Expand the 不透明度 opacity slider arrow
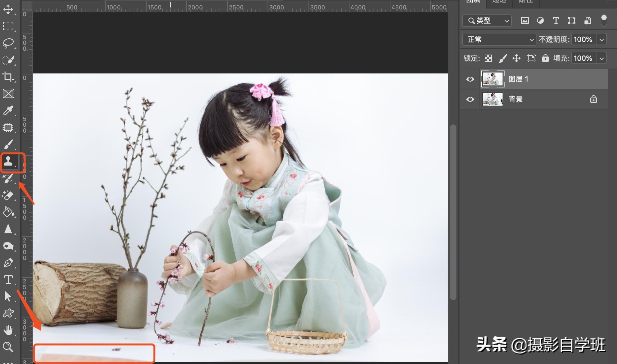The image size is (617, 364). click(602, 40)
